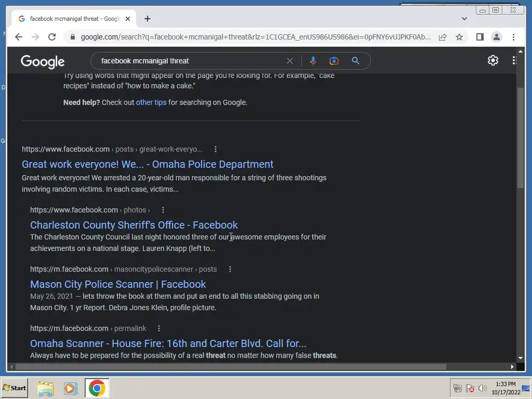The height and width of the screenshot is (399, 532).
Task: Open Chrome's three-dot menu
Action: point(513,37)
